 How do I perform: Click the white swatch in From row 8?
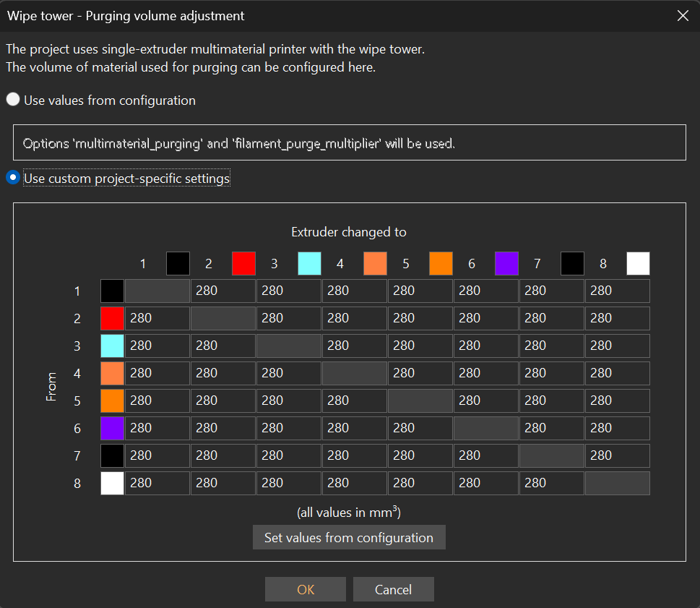tap(112, 483)
